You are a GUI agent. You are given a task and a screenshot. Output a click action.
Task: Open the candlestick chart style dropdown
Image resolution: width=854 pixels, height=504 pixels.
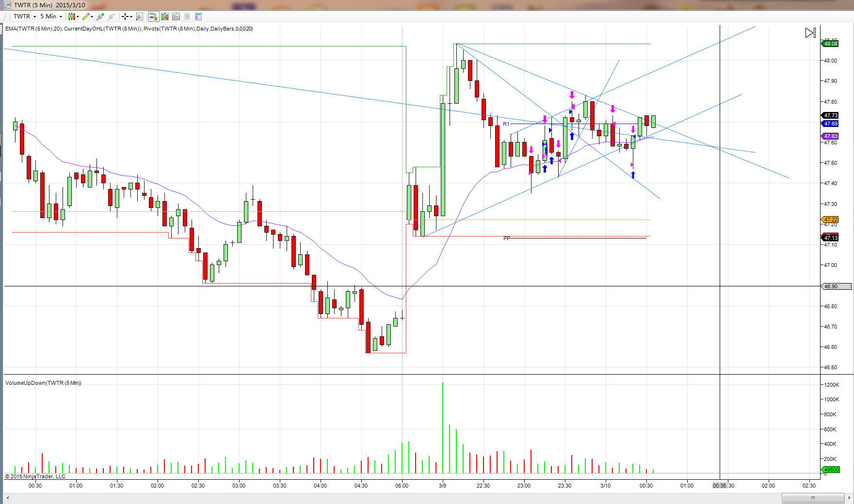(74, 16)
